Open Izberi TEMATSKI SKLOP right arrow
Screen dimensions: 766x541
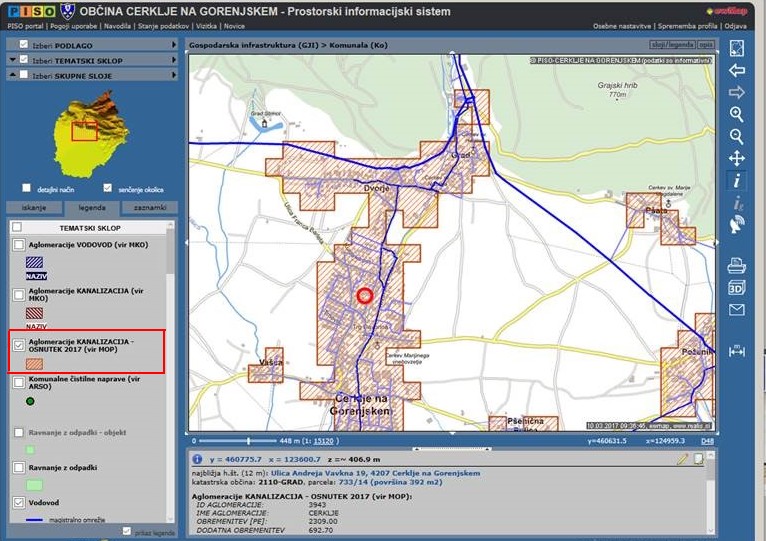(x=173, y=60)
